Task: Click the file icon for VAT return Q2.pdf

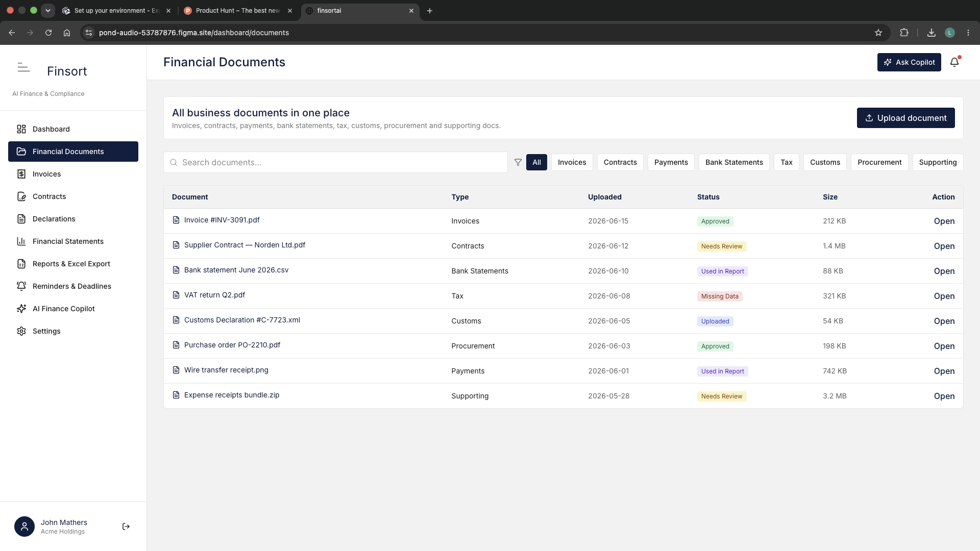Action: pos(176,295)
